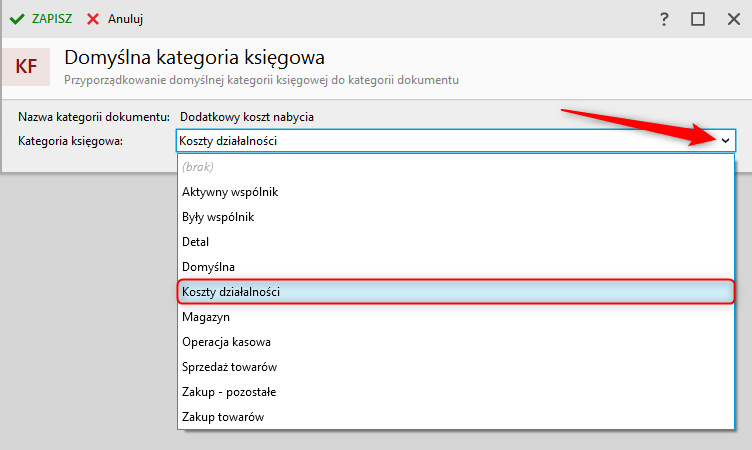The width and height of the screenshot is (752, 450).
Task: Click the ZAPISZ save button
Action: (41, 19)
